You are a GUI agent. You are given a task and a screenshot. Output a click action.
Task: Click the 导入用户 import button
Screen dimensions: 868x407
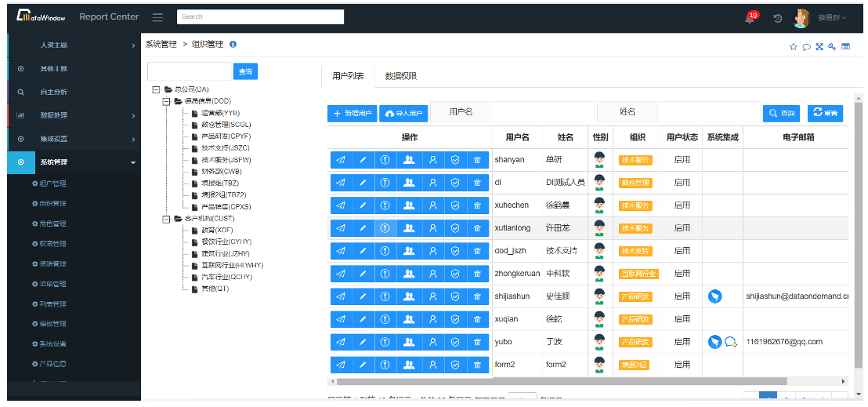click(403, 114)
